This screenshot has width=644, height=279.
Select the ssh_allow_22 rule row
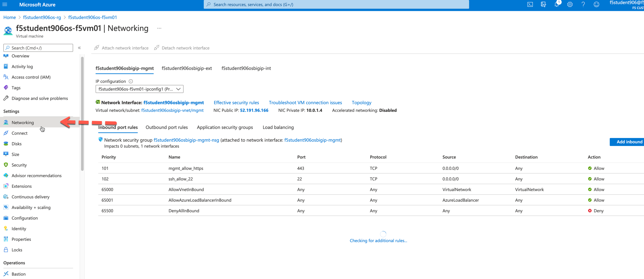tap(371, 179)
